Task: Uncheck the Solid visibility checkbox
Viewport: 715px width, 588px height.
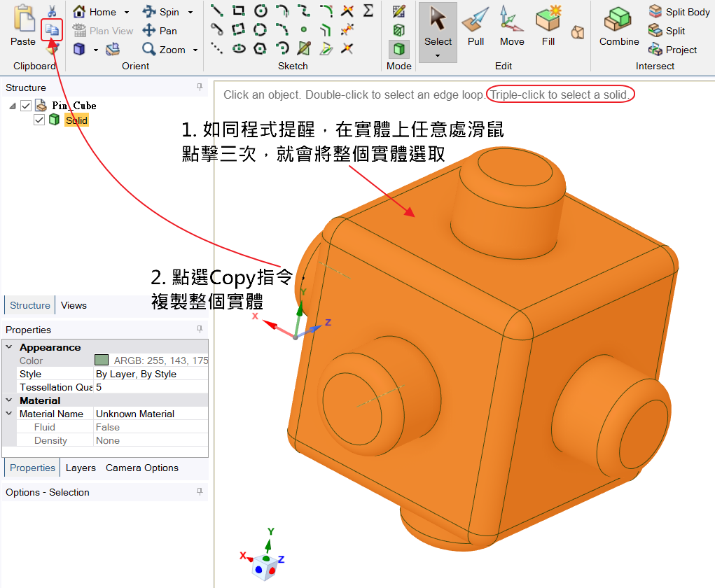Action: [39, 120]
